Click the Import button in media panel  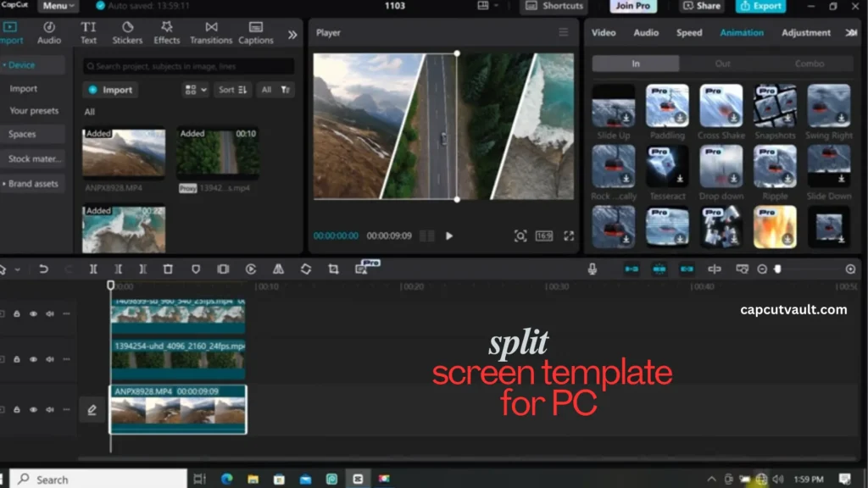(111, 90)
